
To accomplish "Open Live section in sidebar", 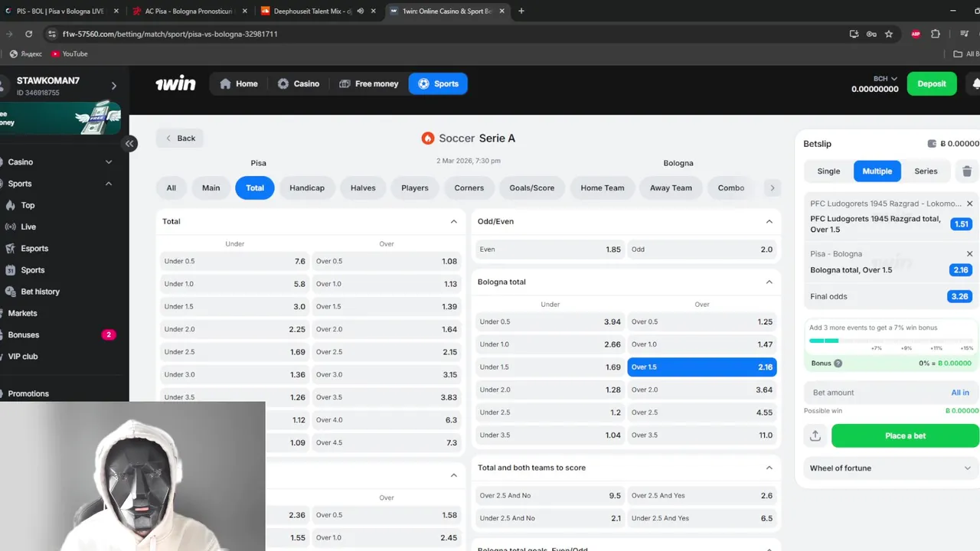I will point(28,227).
